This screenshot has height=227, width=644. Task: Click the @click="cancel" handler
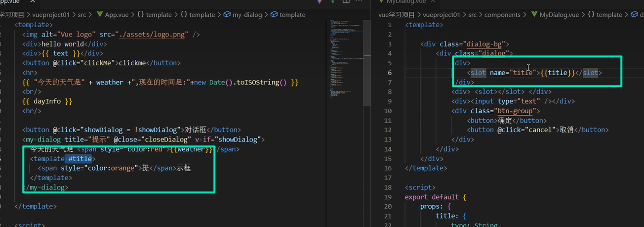click(525, 130)
